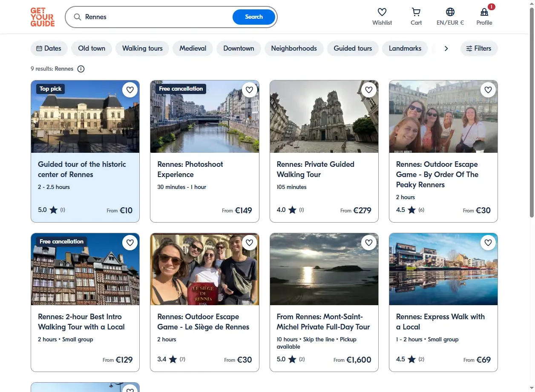This screenshot has width=535, height=392.
Task: Select the Guided tours filter chip
Action: [x=353, y=49]
